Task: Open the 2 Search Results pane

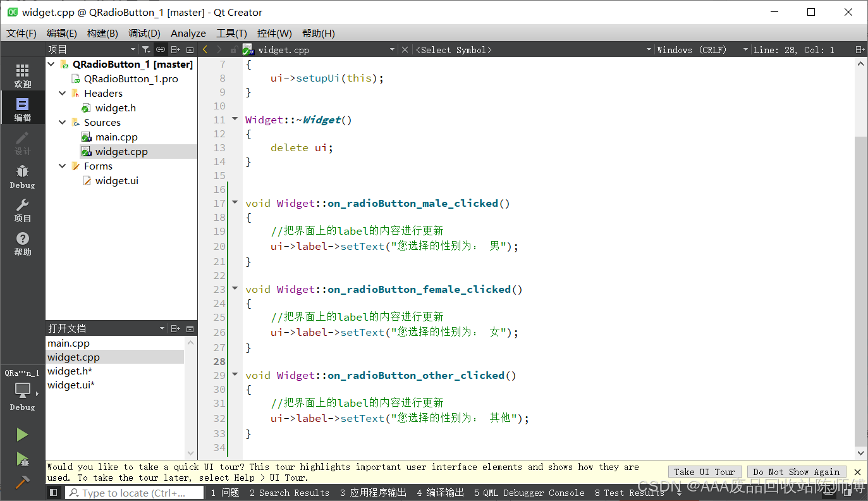Action: click(289, 492)
